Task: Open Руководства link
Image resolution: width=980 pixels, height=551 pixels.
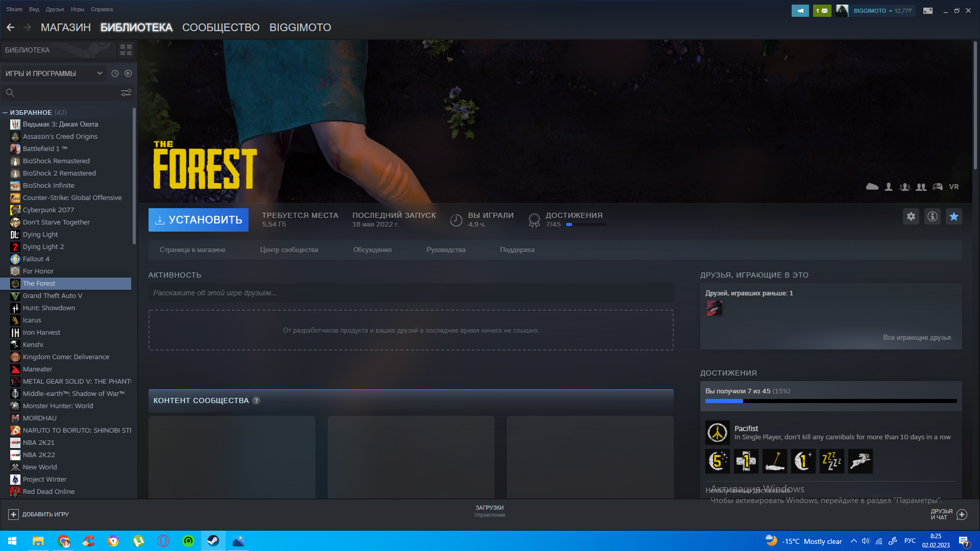Action: tap(446, 250)
